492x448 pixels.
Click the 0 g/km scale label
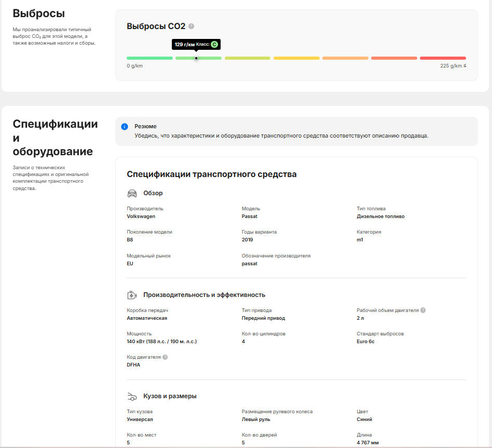coord(134,66)
